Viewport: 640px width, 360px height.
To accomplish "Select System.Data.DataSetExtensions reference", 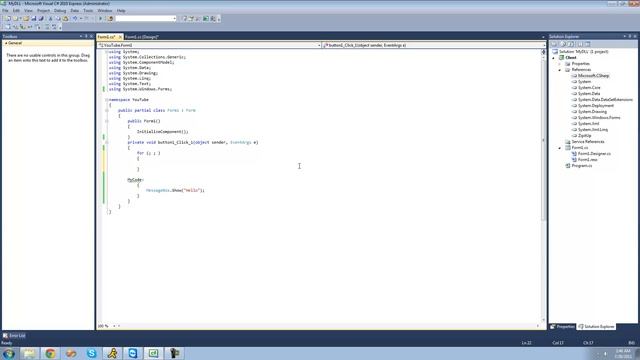I will coord(605,100).
